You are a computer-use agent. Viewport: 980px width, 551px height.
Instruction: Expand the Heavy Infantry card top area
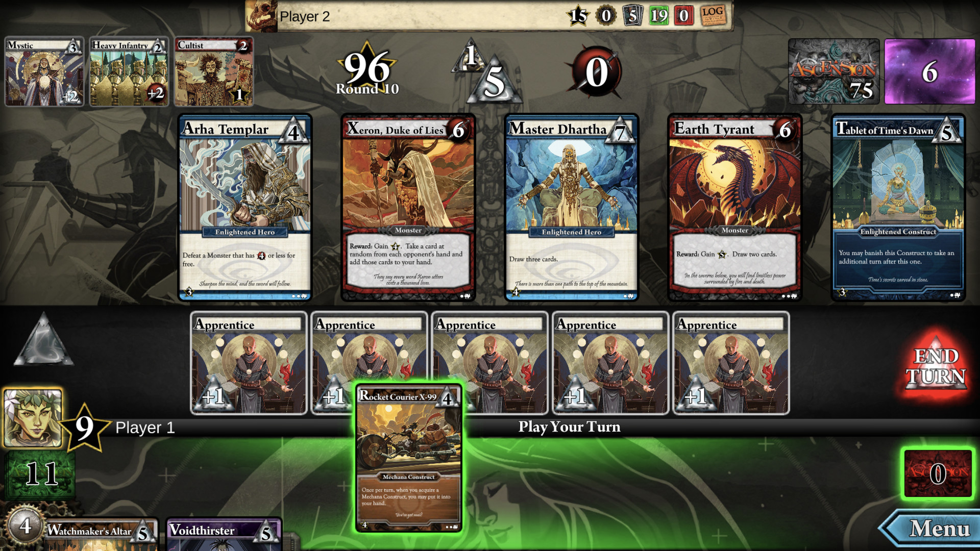pos(128,45)
